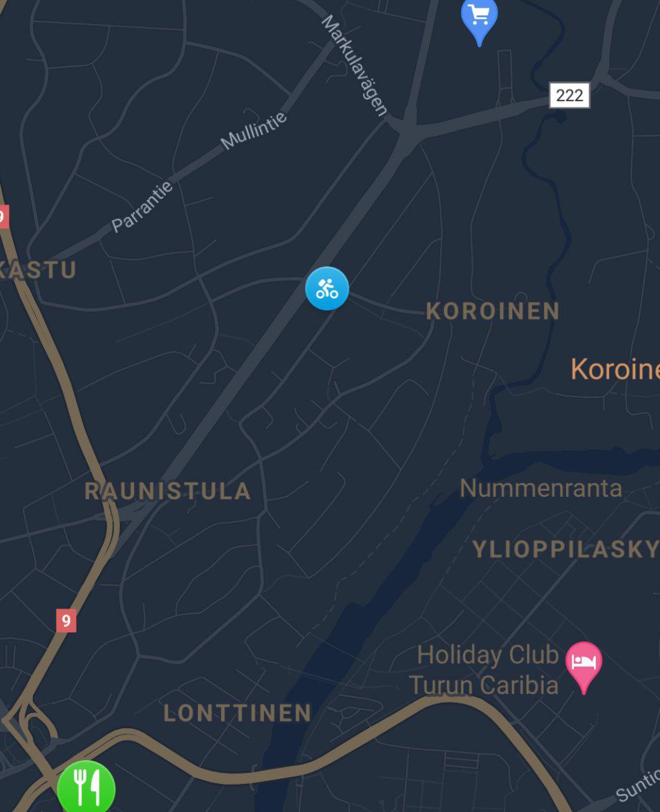Click the red highway 9 shield near Raunistula
This screenshot has width=660, height=812.
click(x=66, y=620)
